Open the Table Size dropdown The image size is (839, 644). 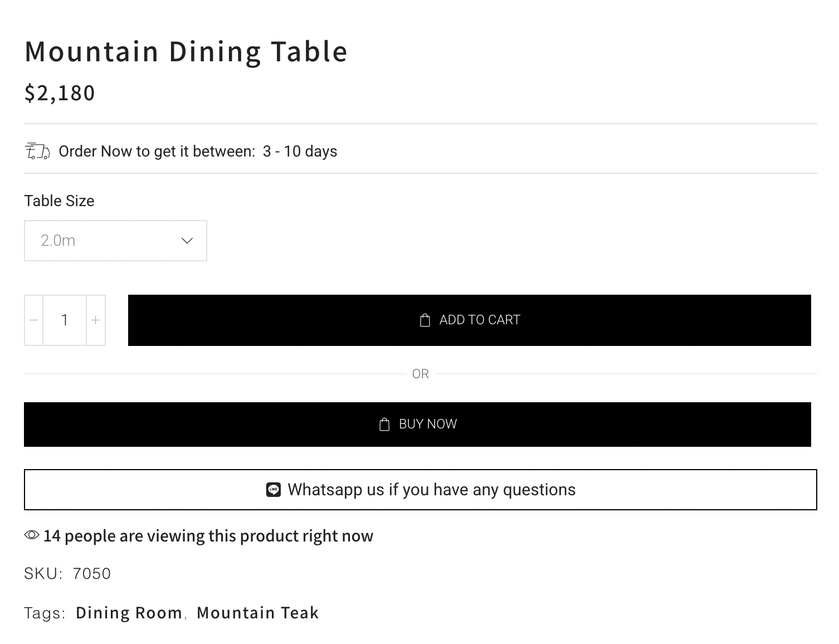(115, 241)
